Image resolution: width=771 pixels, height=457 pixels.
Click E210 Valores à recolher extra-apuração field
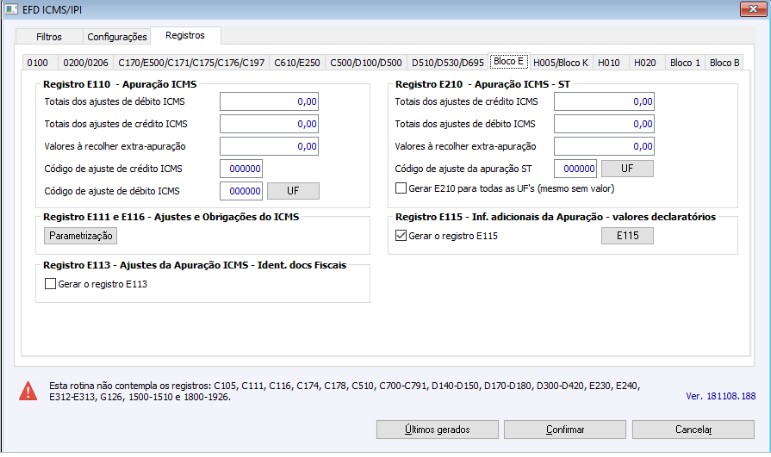[604, 147]
